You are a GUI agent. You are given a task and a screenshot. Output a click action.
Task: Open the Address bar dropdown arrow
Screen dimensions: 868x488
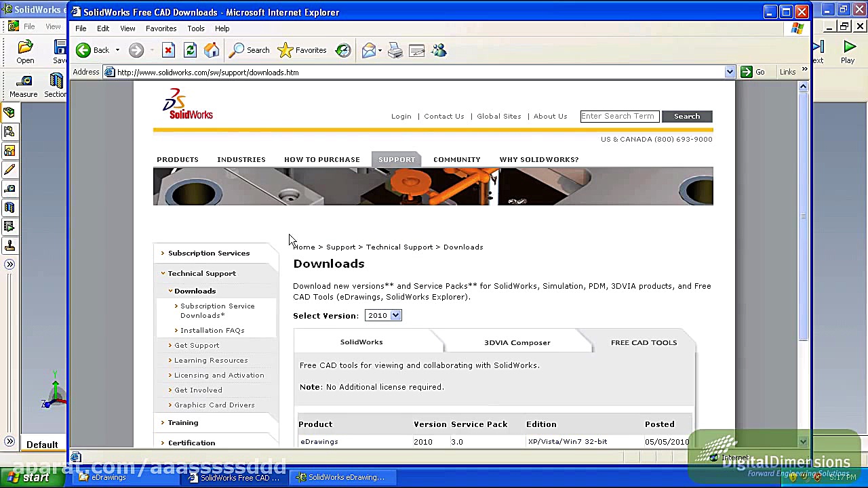[729, 72]
